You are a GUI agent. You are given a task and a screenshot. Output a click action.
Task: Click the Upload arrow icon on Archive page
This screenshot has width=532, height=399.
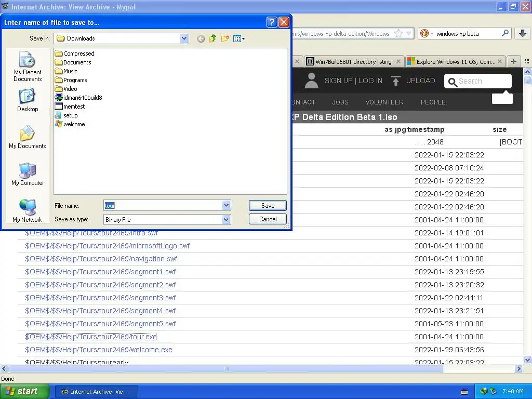click(x=395, y=81)
